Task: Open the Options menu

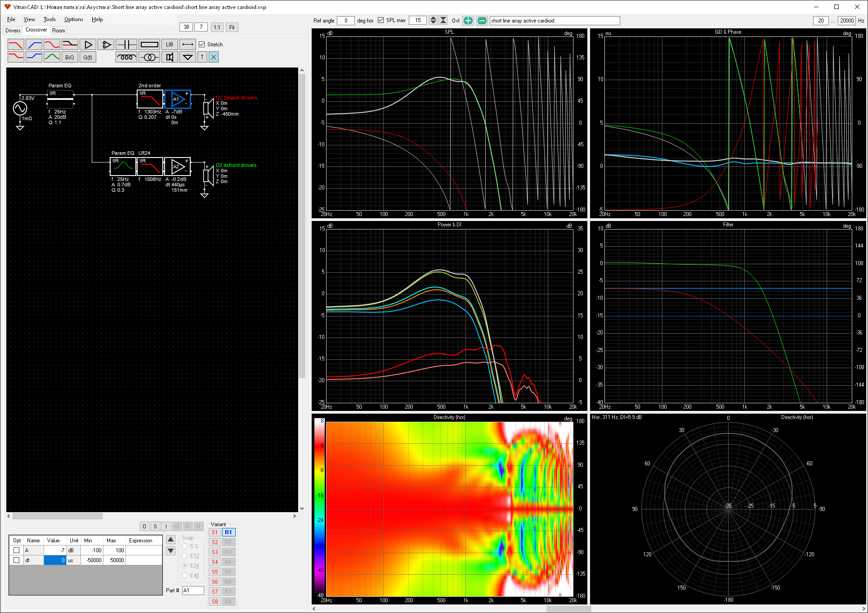Action: (x=74, y=19)
